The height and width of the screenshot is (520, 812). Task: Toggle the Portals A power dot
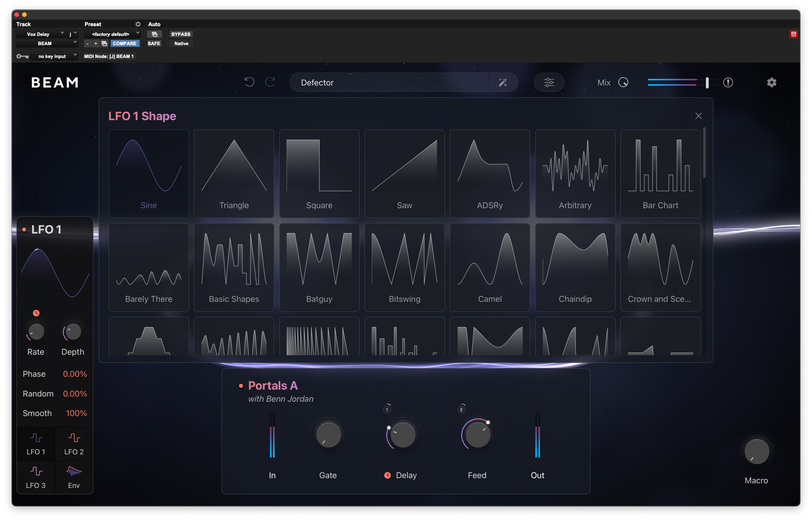point(241,386)
